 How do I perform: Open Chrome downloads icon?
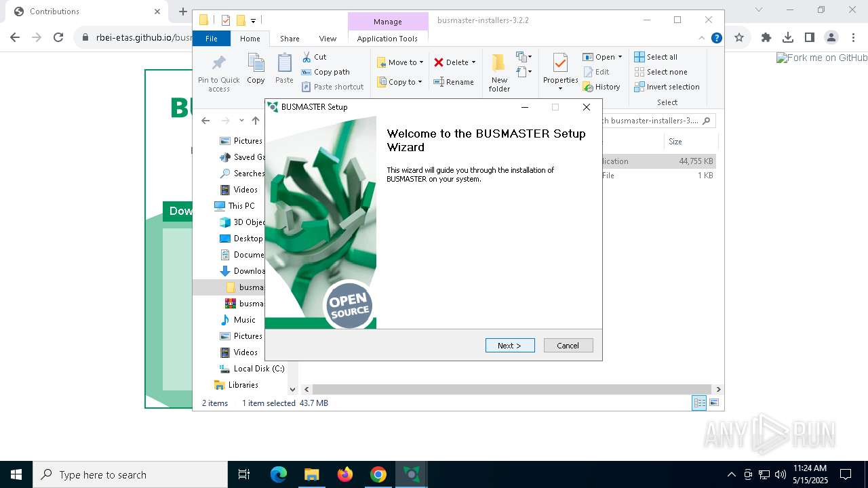pyautogui.click(x=788, y=38)
